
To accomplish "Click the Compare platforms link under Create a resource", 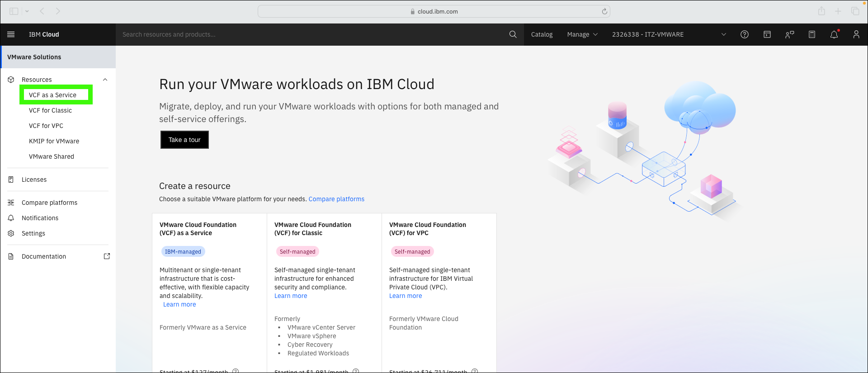I will coord(336,199).
